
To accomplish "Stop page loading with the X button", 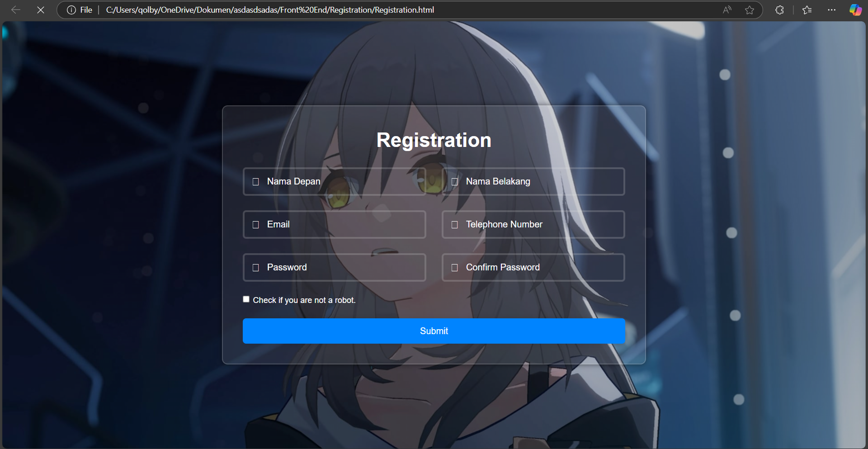I will (x=41, y=10).
